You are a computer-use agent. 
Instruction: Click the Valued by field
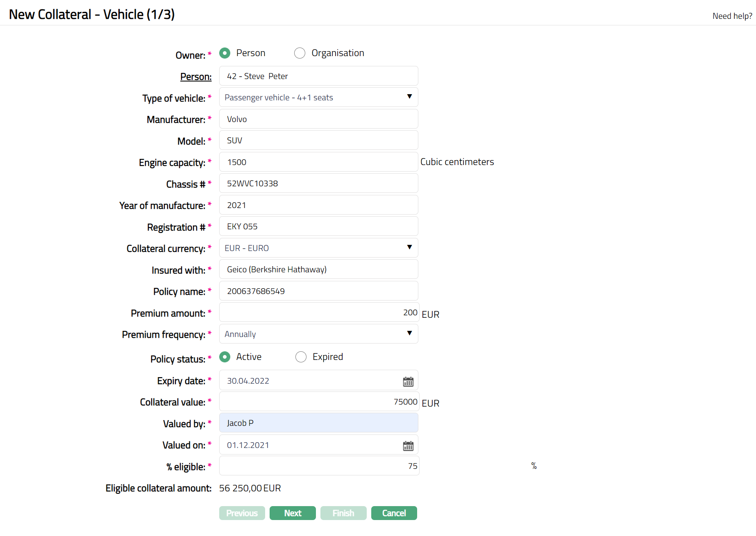(318, 423)
